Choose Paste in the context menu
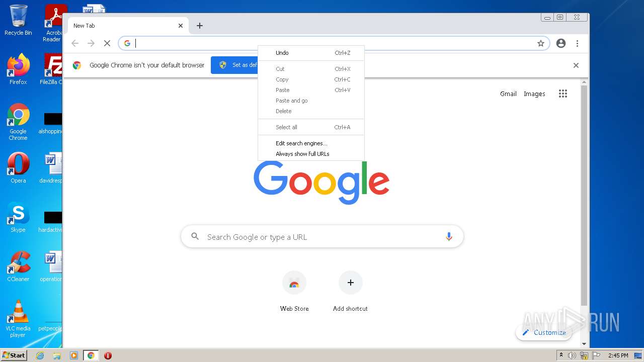 [x=311, y=90]
